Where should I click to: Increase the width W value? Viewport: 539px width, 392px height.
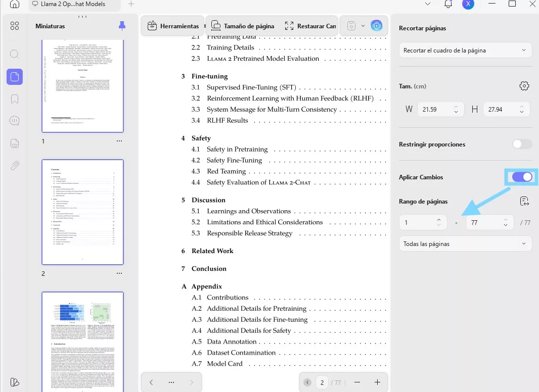pos(456,107)
